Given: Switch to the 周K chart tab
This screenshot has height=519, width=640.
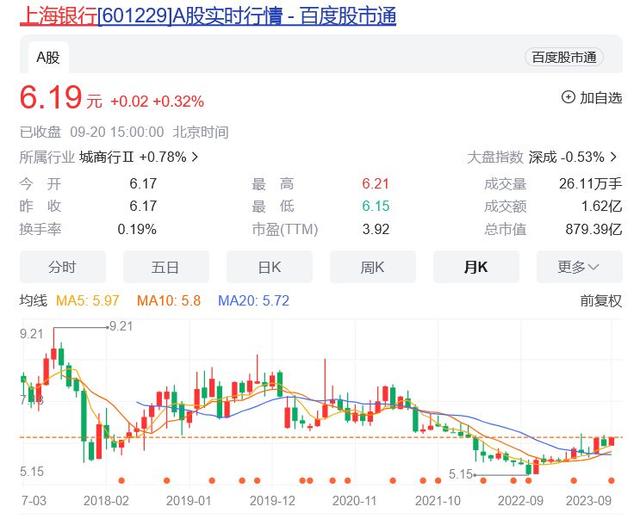Looking at the screenshot, I should 373,267.
